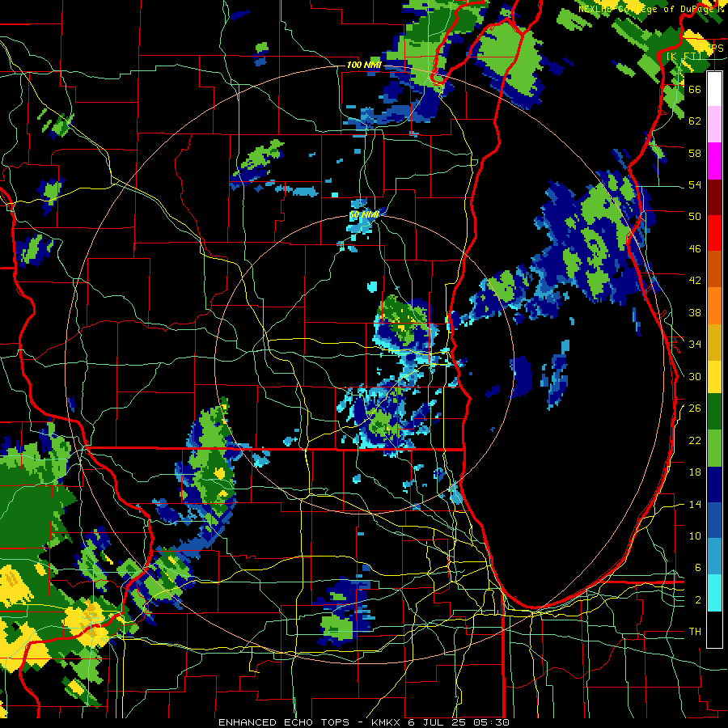Click legend value 38
Image resolution: width=728 pixels, height=728 pixels.
[x=695, y=312]
